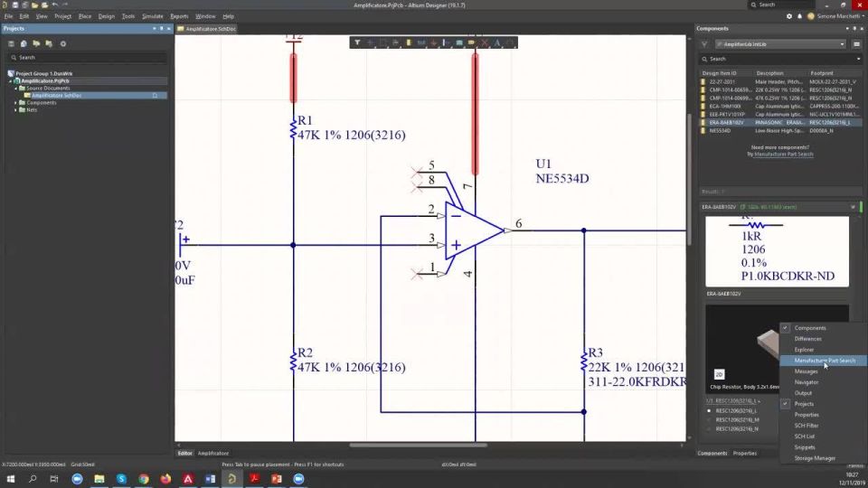Click the Projects panel search field
868x488 pixels.
[x=88, y=58]
